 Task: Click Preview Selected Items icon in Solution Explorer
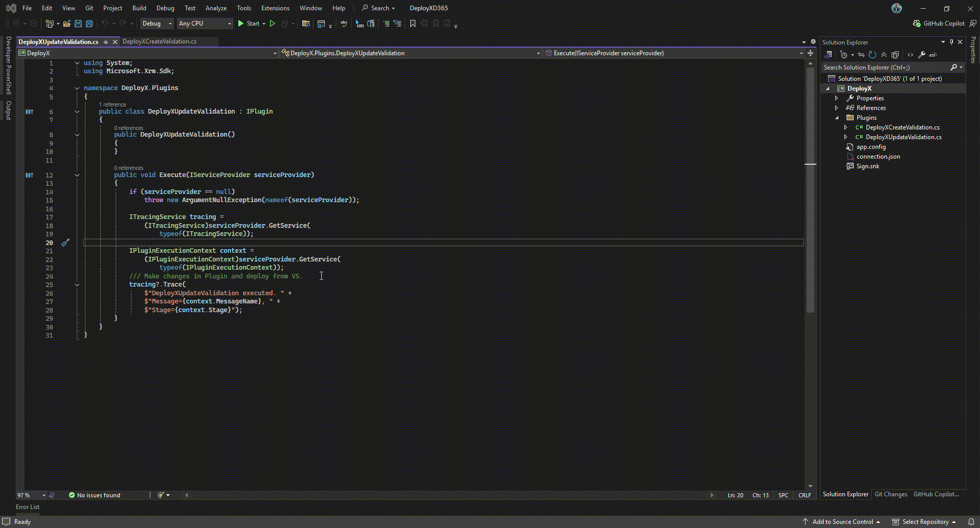click(x=933, y=55)
